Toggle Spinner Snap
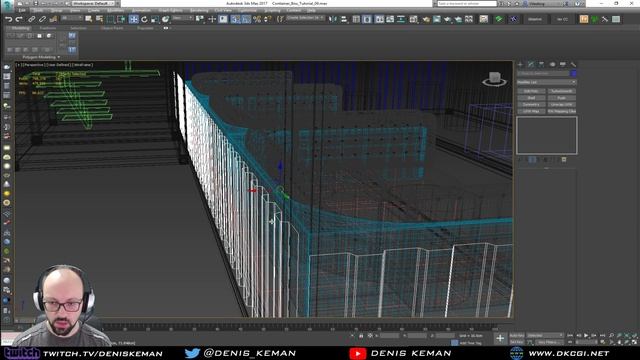This screenshot has height=360, width=640. click(x=267, y=19)
